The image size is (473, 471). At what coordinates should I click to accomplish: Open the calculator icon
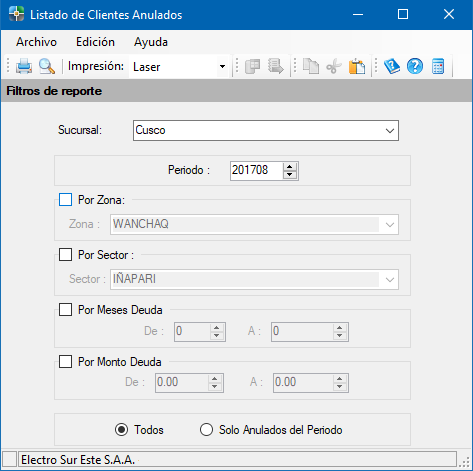click(438, 66)
